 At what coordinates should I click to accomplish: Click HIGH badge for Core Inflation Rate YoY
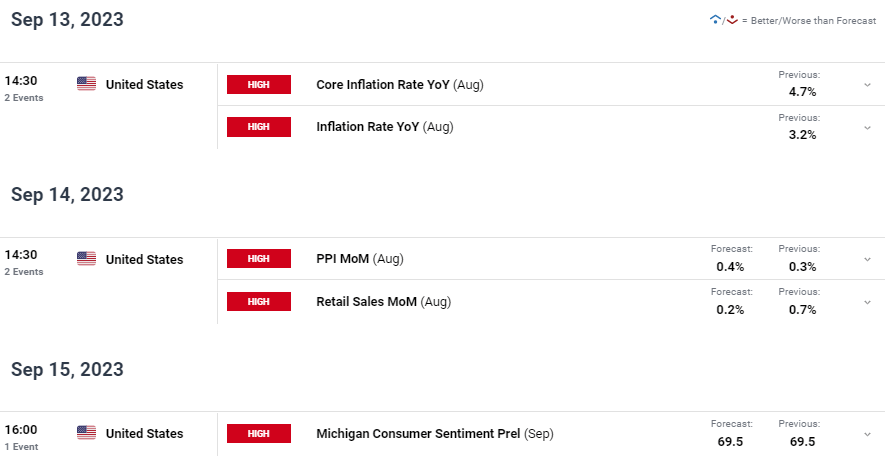[259, 84]
